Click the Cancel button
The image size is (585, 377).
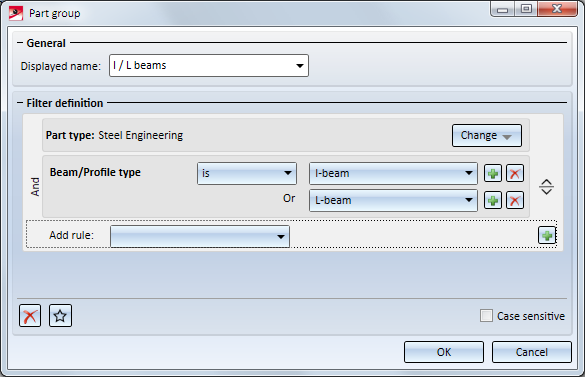[532, 352]
